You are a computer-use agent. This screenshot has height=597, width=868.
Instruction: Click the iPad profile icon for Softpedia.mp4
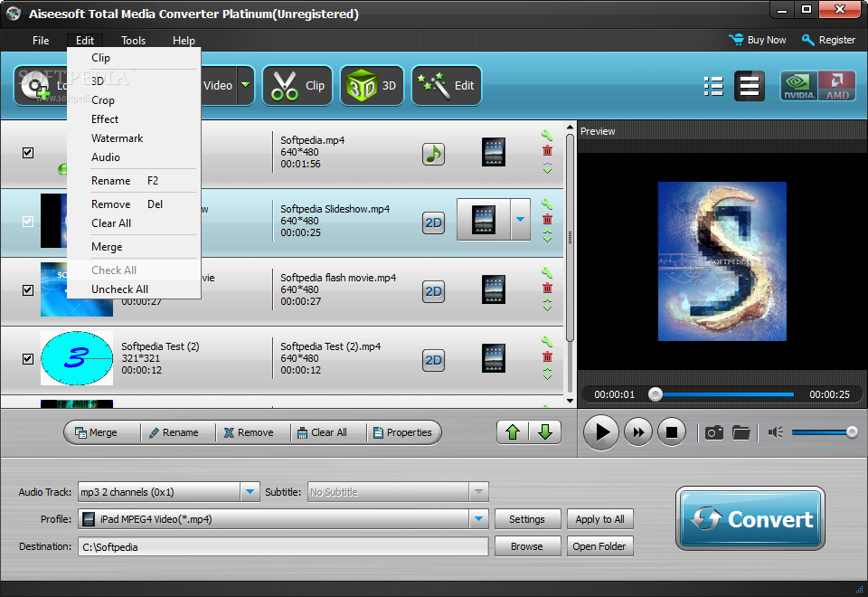click(x=494, y=152)
